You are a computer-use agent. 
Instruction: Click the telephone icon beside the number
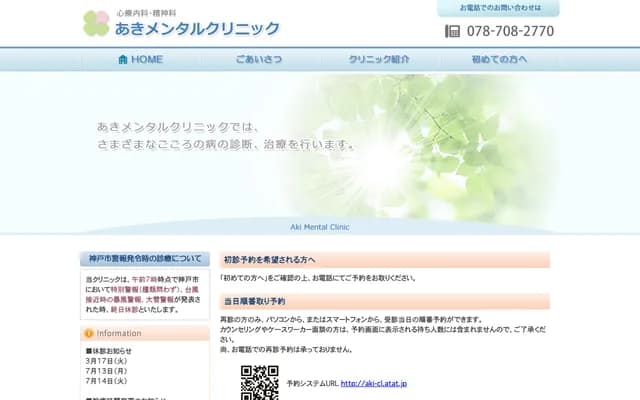452,31
